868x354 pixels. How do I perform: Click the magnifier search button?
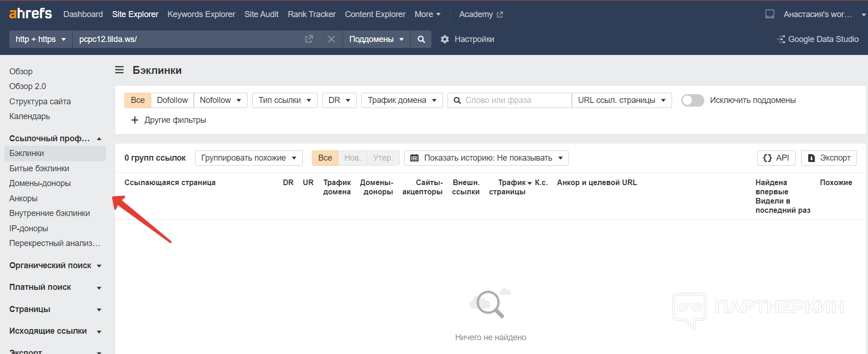pyautogui.click(x=421, y=39)
